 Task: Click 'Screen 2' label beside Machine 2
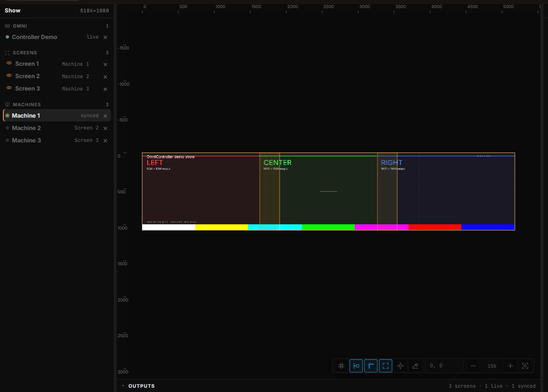click(x=87, y=128)
